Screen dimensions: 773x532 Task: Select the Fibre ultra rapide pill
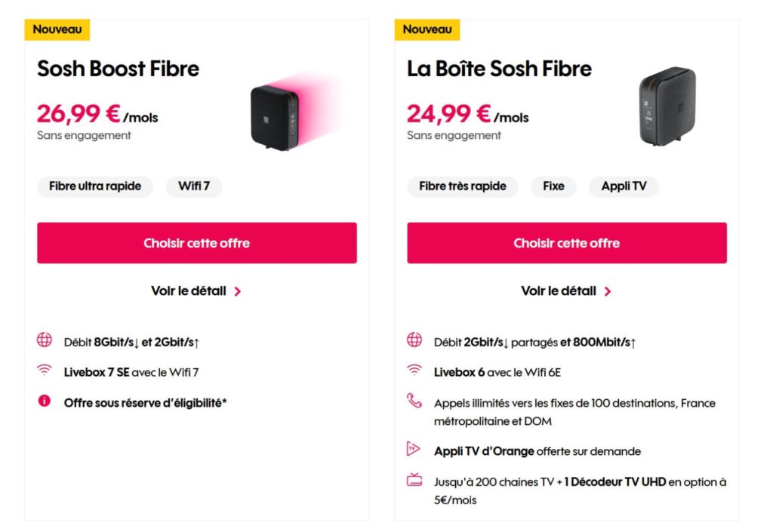click(95, 186)
